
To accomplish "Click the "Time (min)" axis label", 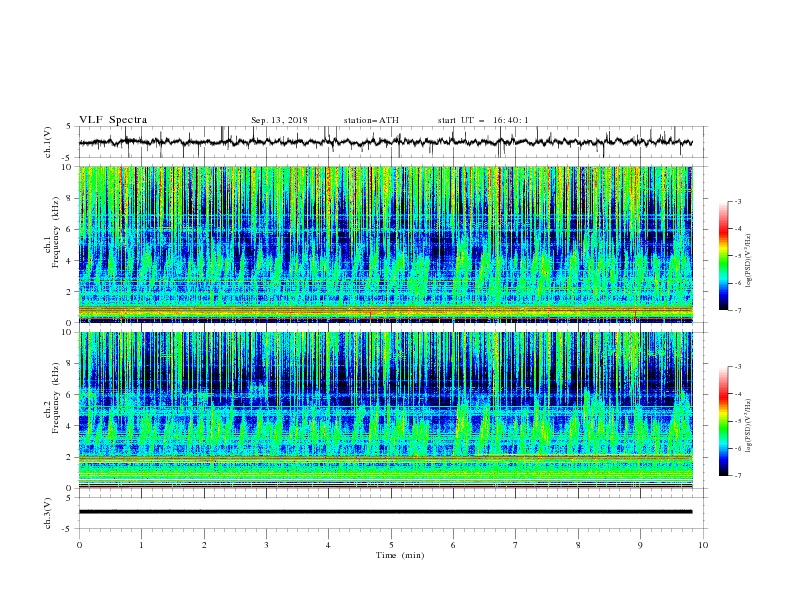I will click(x=400, y=555).
